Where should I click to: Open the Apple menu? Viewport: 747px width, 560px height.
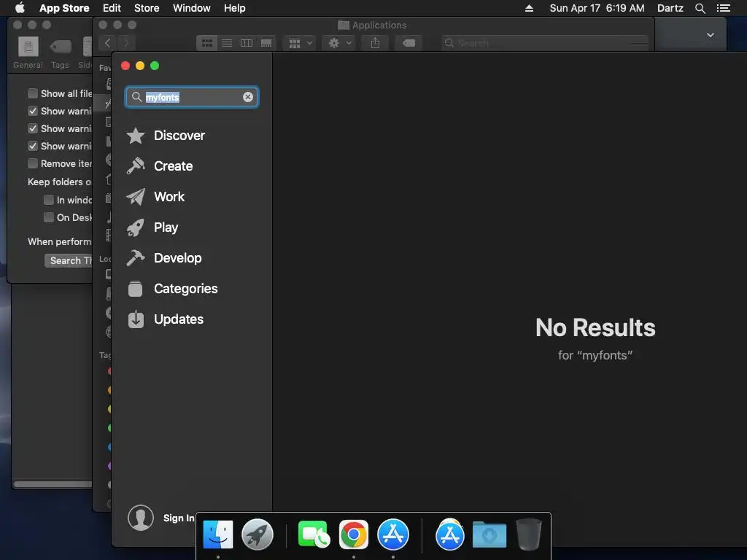(x=20, y=8)
